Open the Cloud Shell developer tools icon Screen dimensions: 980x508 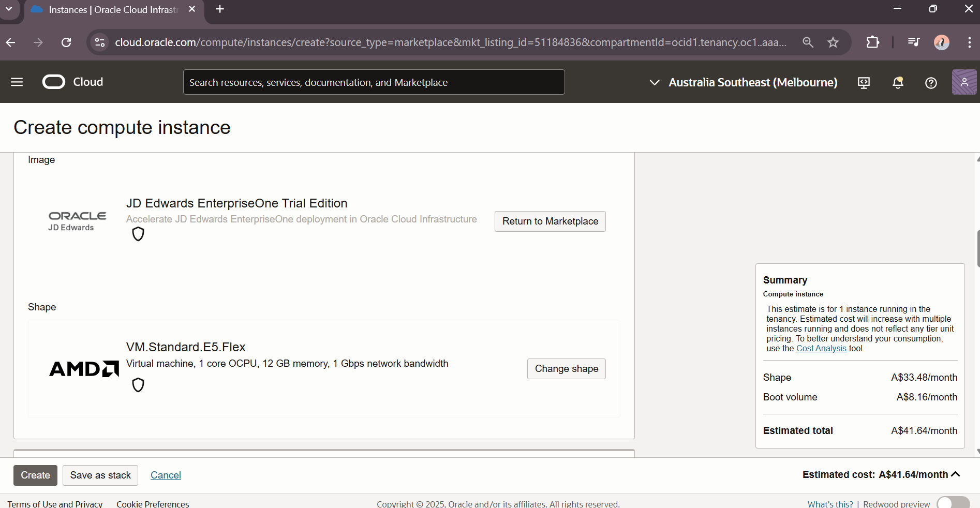pos(864,83)
